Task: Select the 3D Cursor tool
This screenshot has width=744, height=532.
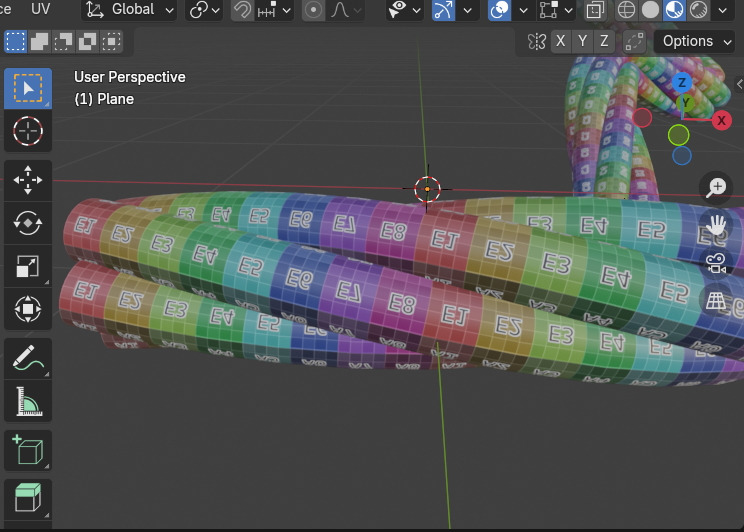Action: 28,131
